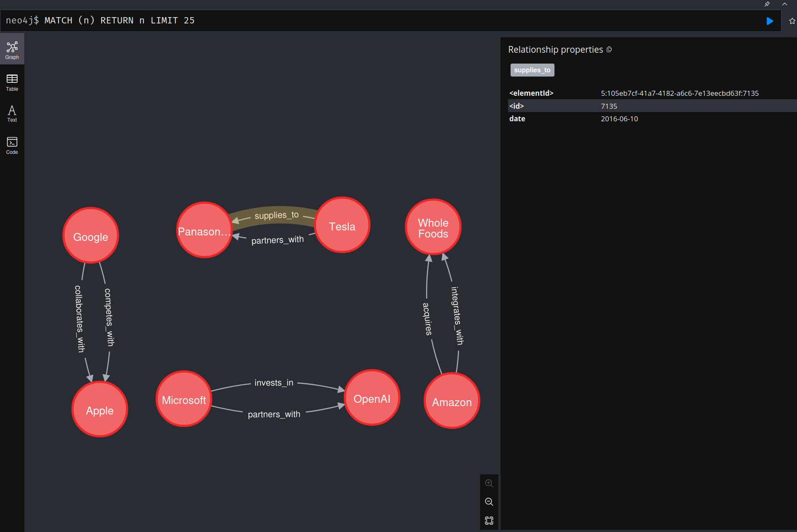
Task: Select the Microsoft node
Action: 184,400
